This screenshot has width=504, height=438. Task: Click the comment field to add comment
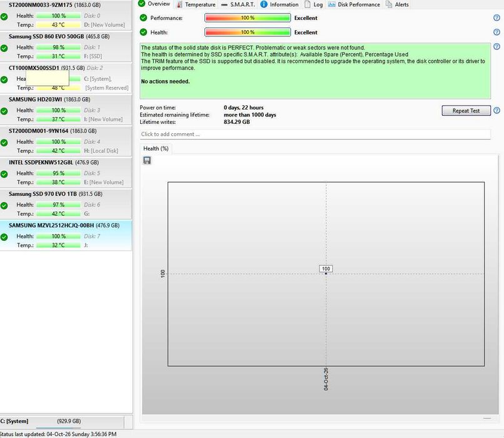315,134
